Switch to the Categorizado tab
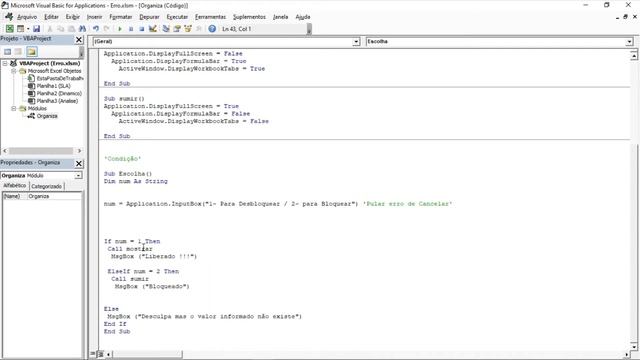This screenshot has width=640, height=360. pos(47,186)
